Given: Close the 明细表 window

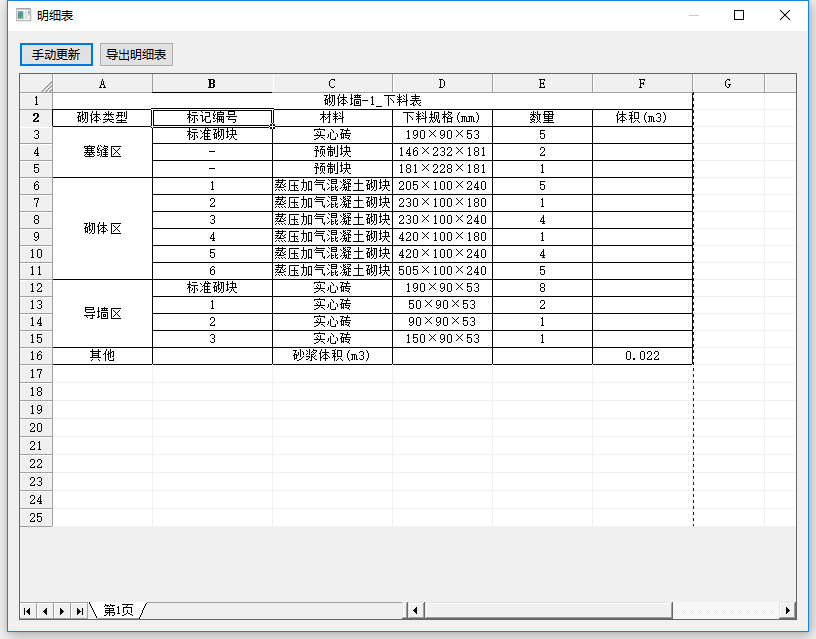Looking at the screenshot, I should [785, 15].
